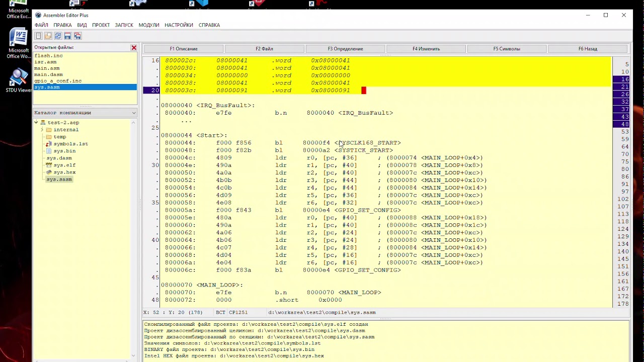Click the F5 Символы button
644x362 pixels.
click(x=507, y=49)
